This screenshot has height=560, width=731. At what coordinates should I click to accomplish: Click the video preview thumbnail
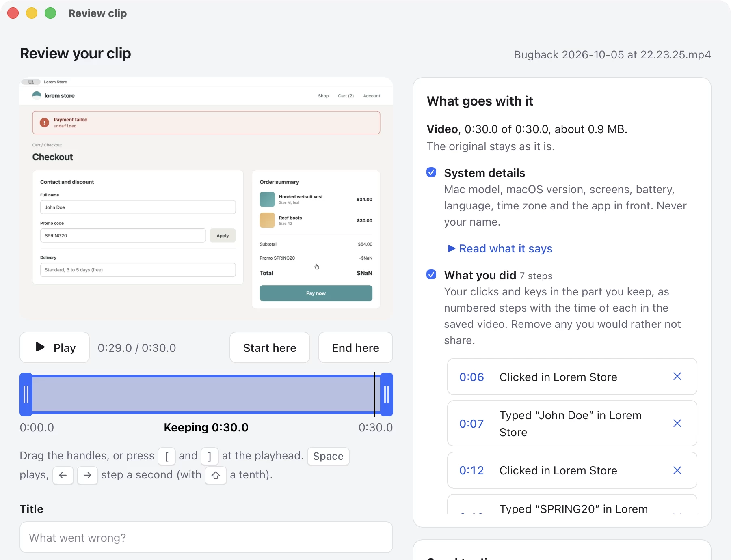tap(206, 198)
